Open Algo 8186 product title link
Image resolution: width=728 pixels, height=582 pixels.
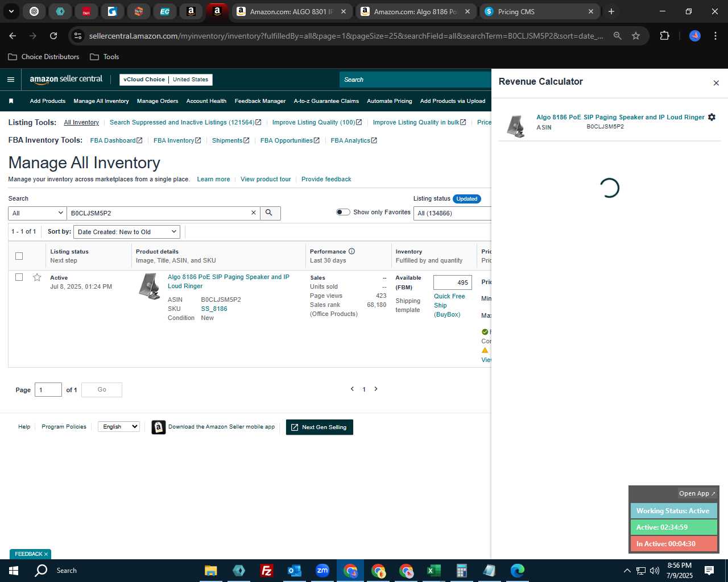[x=229, y=281]
